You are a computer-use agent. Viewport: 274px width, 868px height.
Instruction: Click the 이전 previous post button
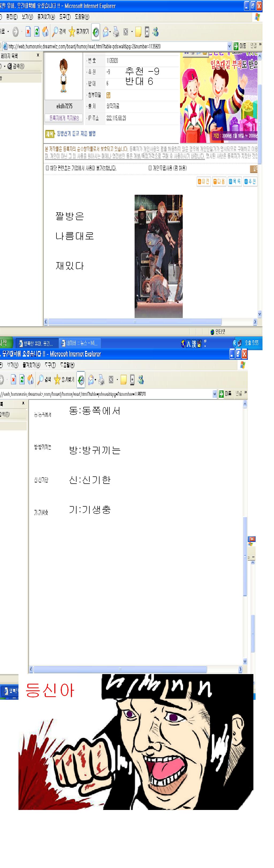[204, 182]
